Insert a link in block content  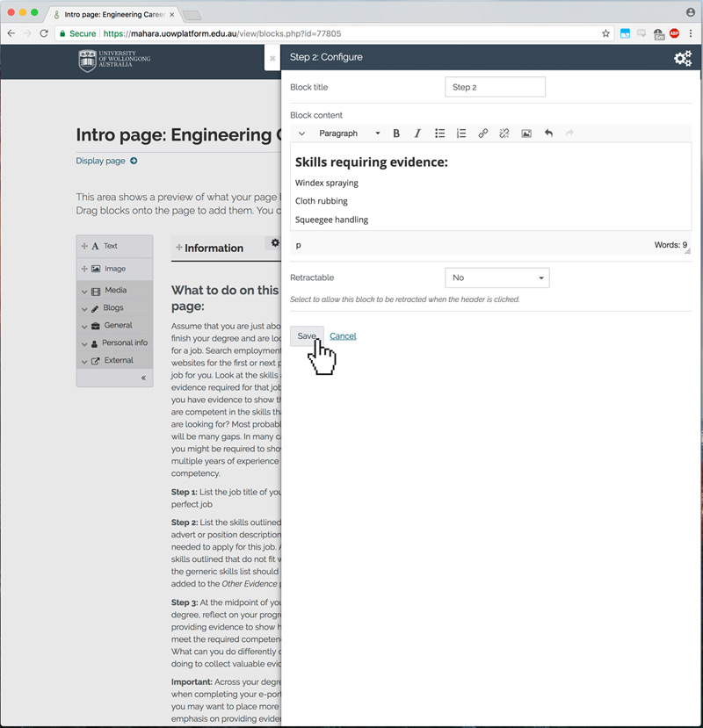(x=482, y=133)
